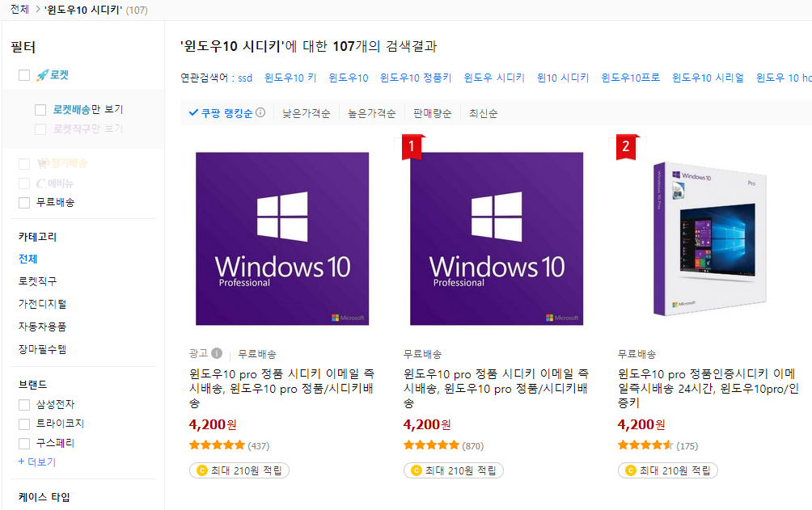The height and width of the screenshot is (510, 812).
Task: Click related search 윈도우10 키
Action: (290, 78)
